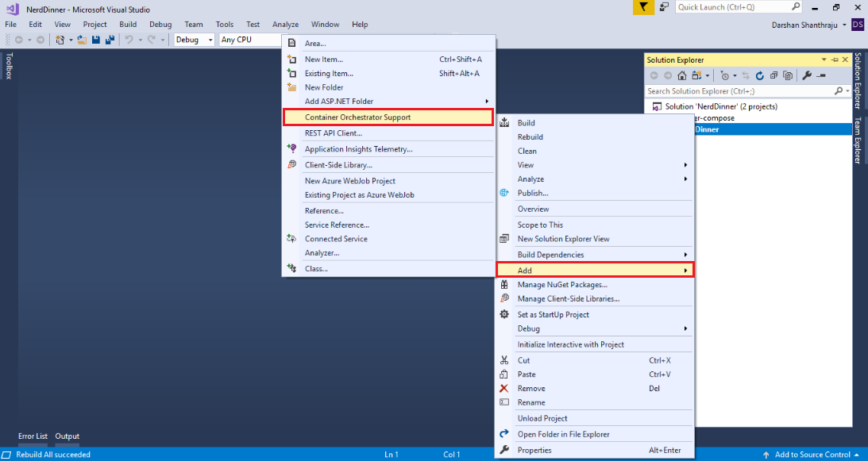Select New Item... from the Add submenu

(388, 60)
